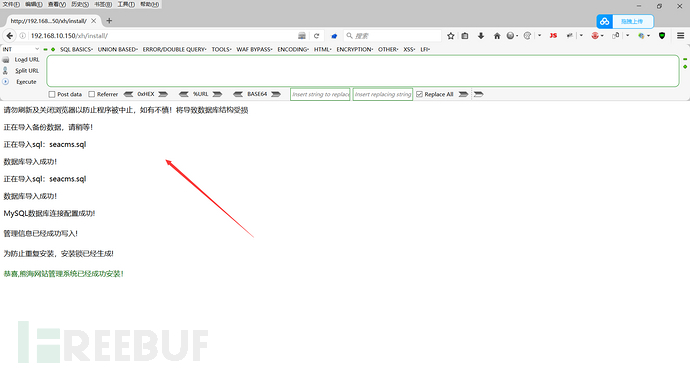This screenshot has width=690, height=370.
Task: Expand the INT type dropdown
Action: (x=21, y=49)
